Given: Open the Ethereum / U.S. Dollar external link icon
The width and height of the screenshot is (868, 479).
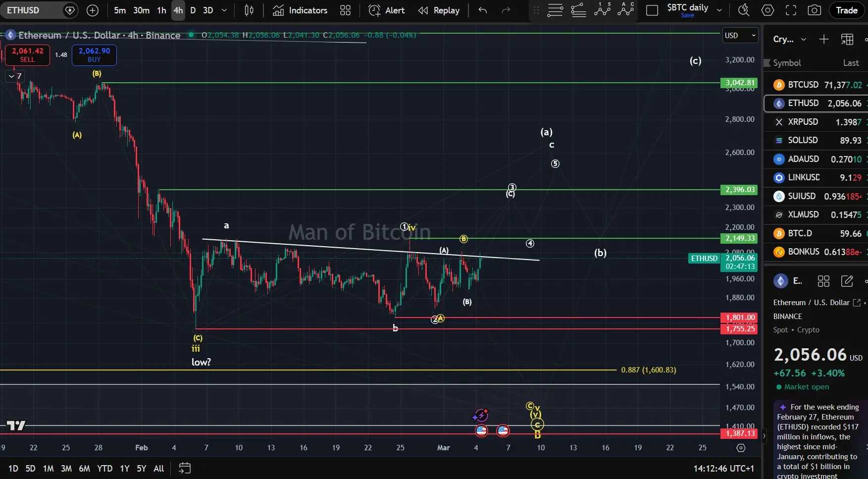Looking at the screenshot, I should click(x=857, y=303).
